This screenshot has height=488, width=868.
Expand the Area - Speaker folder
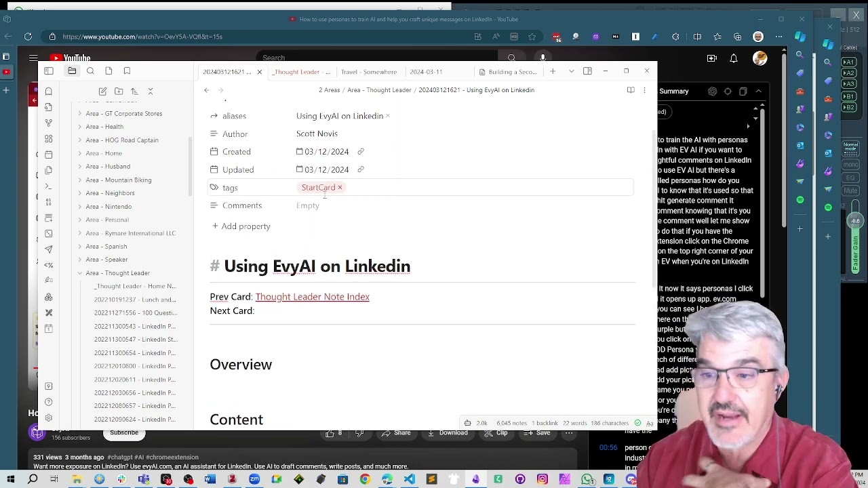[79, 260]
